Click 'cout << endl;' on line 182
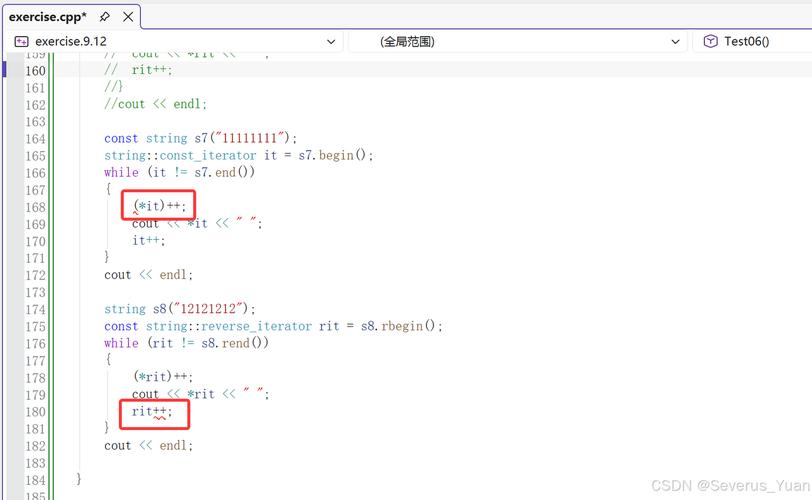812x500 pixels. tap(148, 446)
